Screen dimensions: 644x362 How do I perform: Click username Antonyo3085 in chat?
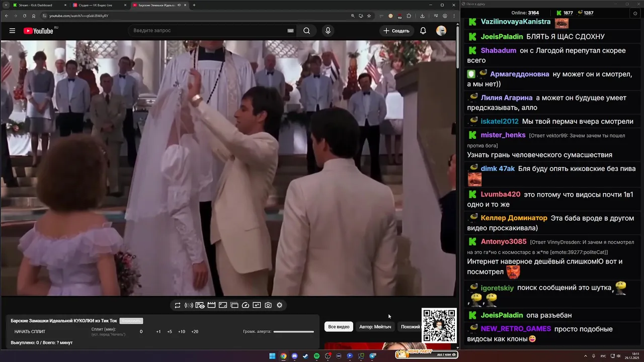504,242
